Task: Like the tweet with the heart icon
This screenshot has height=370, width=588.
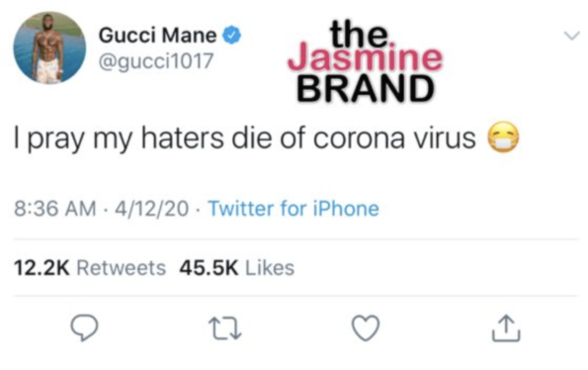Action: pyautogui.click(x=366, y=328)
